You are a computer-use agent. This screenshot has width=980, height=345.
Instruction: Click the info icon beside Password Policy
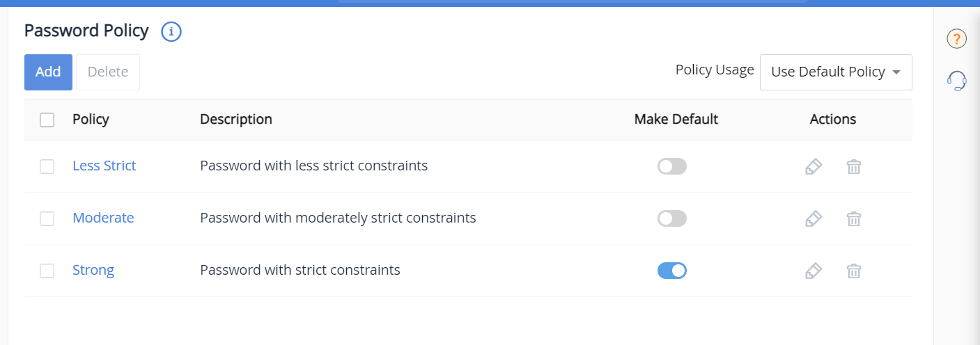(171, 31)
